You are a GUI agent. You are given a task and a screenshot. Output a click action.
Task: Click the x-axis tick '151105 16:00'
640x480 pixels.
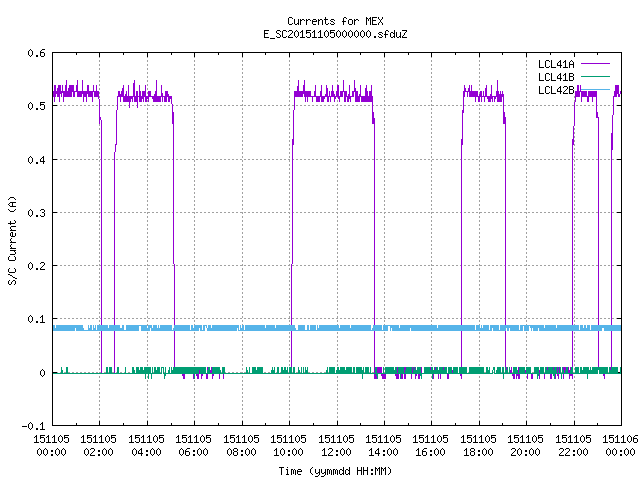[x=431, y=445]
